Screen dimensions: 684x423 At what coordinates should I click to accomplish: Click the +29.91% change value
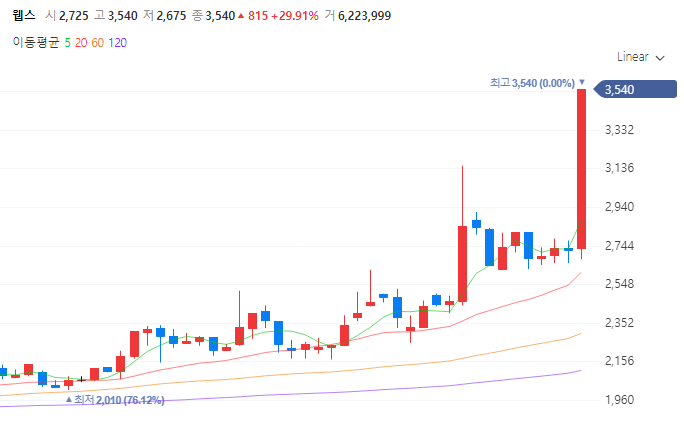coord(295,16)
